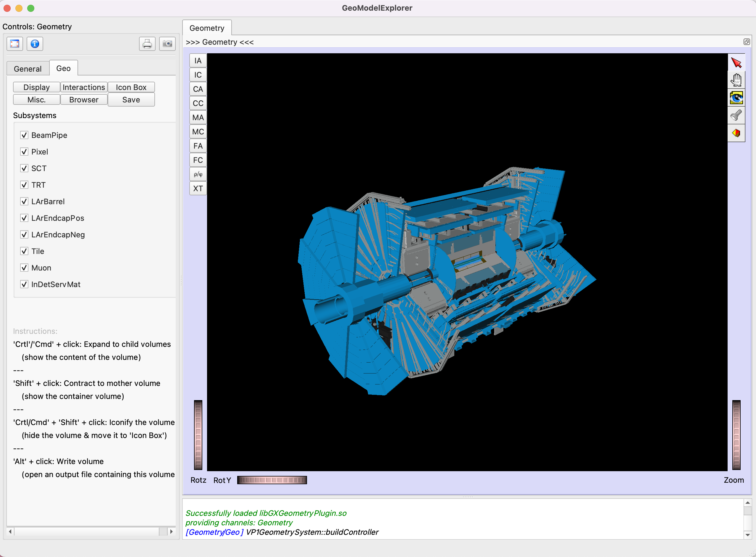
Task: Open the Icon Box button
Action: coord(131,87)
